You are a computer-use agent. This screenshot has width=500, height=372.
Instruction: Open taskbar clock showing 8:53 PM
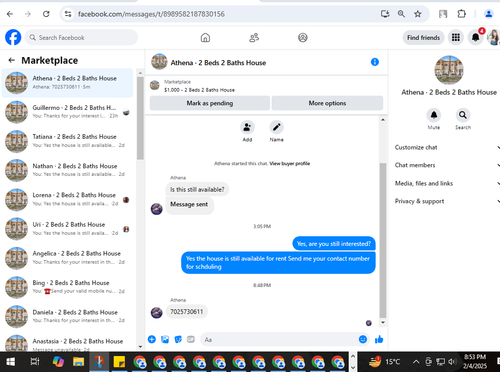pyautogui.click(x=475, y=361)
